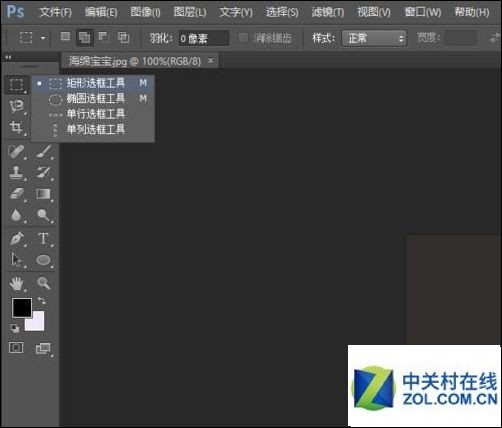Select the Path Selection tool
The width and height of the screenshot is (502, 428).
point(16,260)
